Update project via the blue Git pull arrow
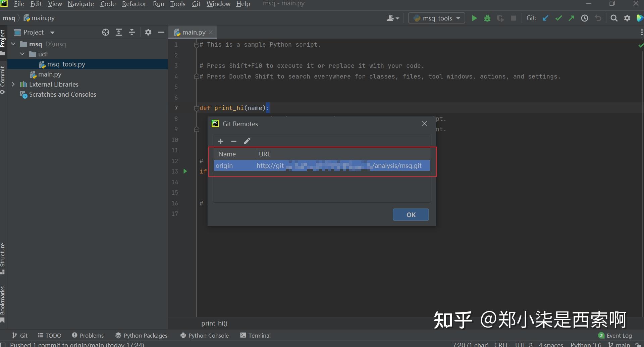 (545, 18)
